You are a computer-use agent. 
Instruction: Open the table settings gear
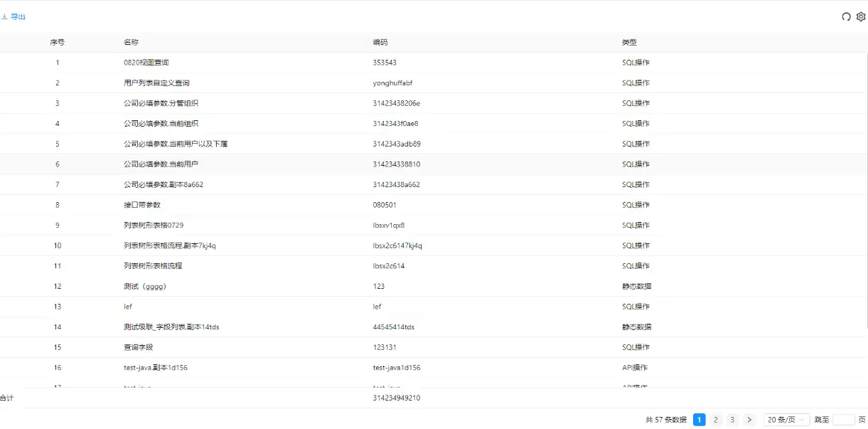click(861, 17)
